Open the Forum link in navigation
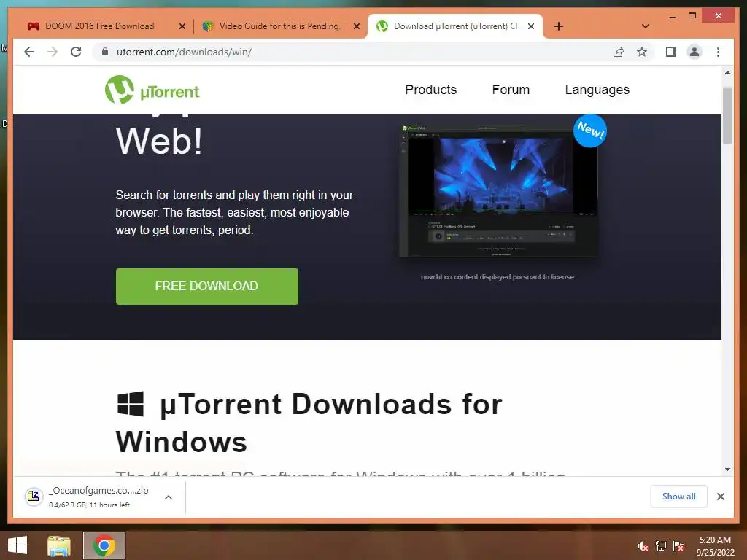Screen dimensions: 747x560 511,90
